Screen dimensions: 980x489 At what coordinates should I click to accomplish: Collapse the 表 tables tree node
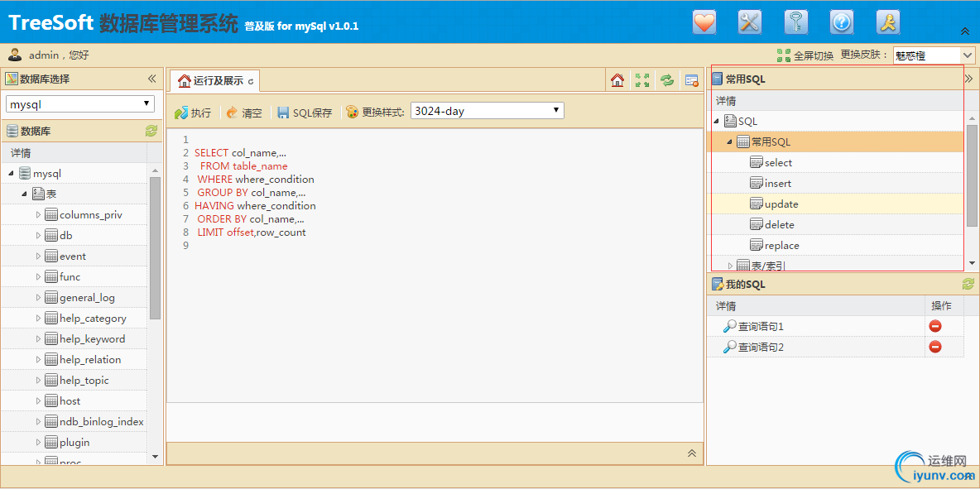24,194
